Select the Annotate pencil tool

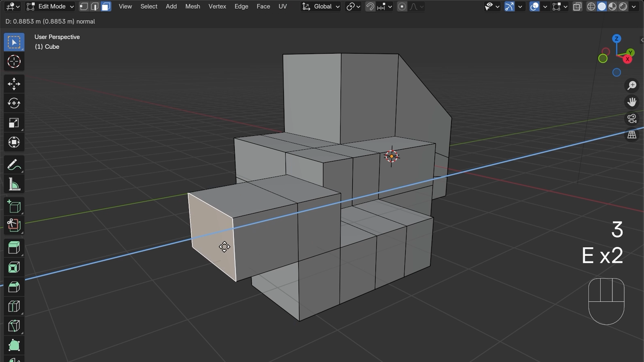pyautogui.click(x=14, y=165)
